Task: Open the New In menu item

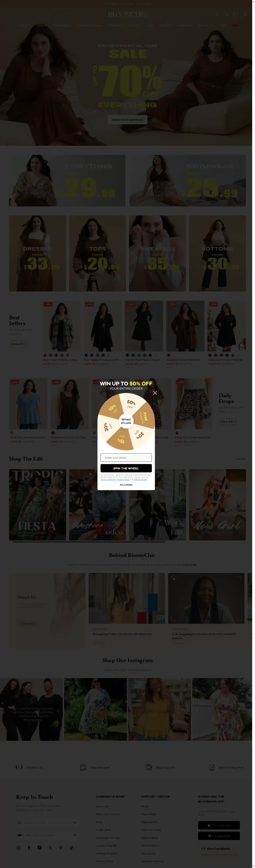Action: (x=42, y=25)
